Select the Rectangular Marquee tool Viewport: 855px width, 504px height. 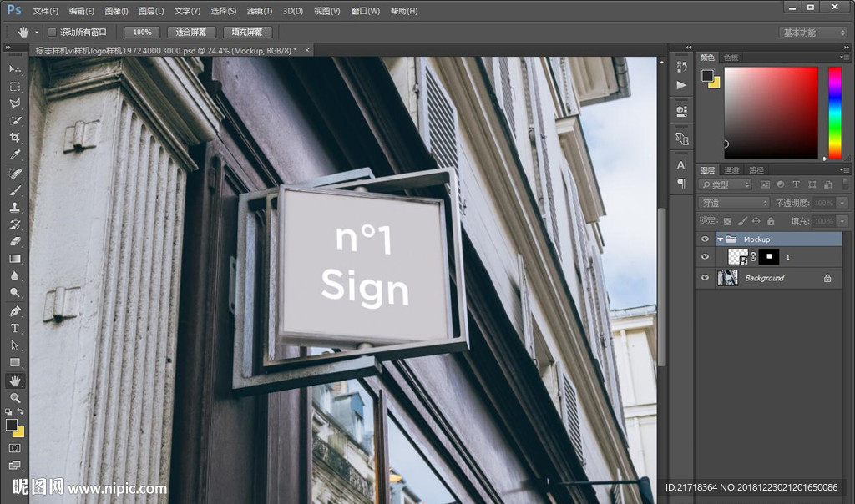tap(15, 87)
